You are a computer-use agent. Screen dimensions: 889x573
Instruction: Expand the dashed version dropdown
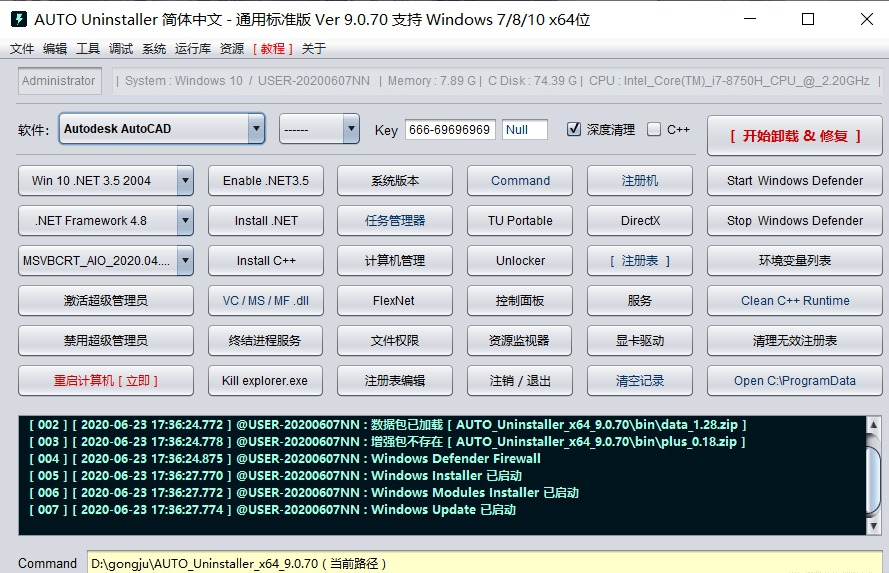pyautogui.click(x=319, y=129)
